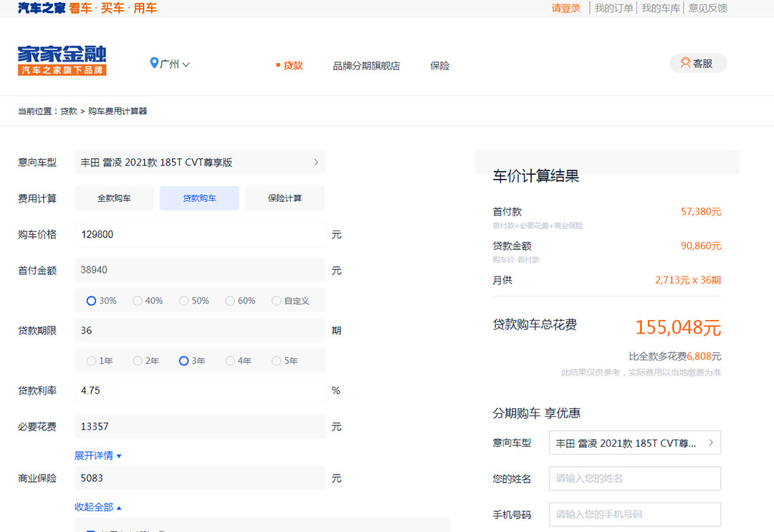
Task: Click the 请登录 login link
Action: tap(565, 9)
